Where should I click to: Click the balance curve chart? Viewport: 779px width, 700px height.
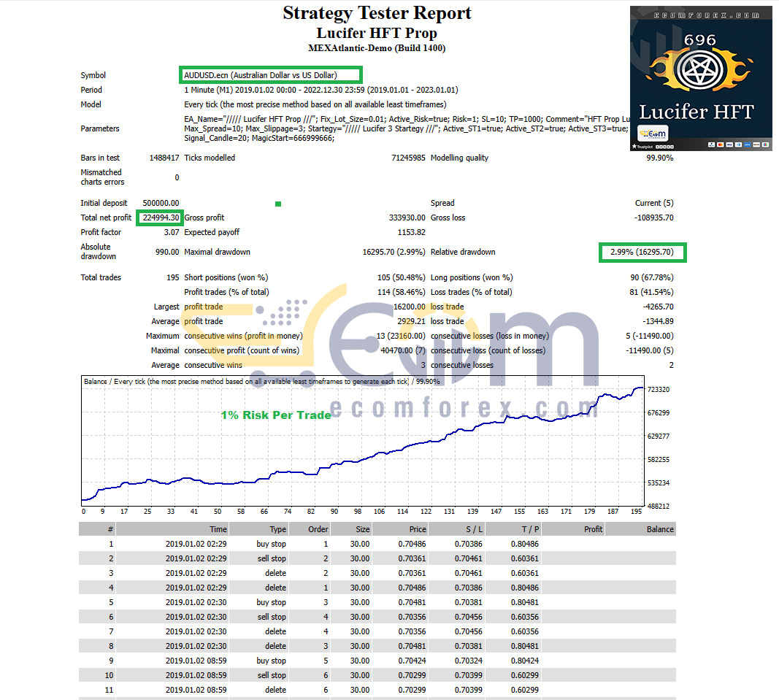pos(363,441)
